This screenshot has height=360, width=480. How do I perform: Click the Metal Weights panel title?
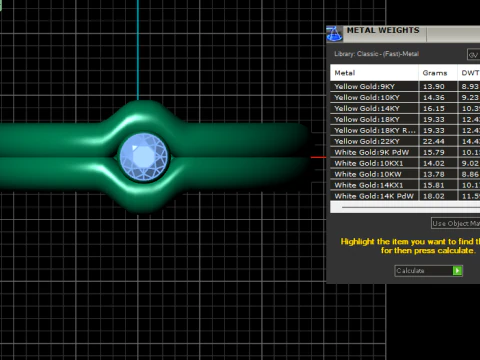pyautogui.click(x=383, y=30)
